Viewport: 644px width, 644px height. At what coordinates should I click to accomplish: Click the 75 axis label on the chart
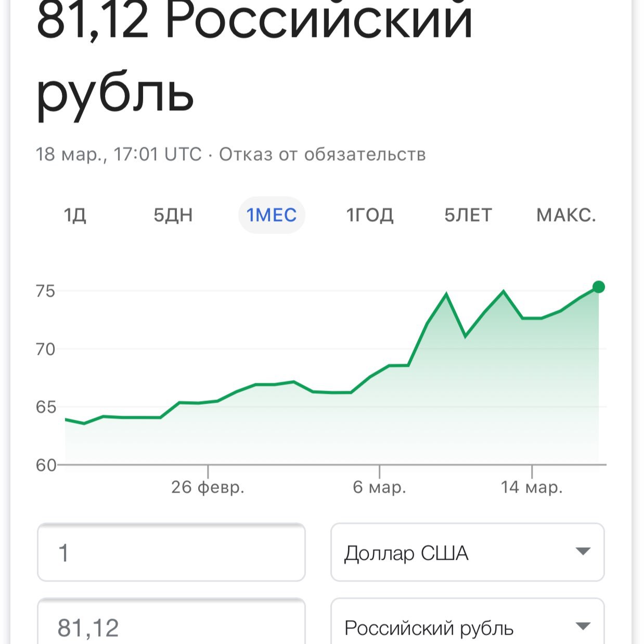(x=45, y=291)
